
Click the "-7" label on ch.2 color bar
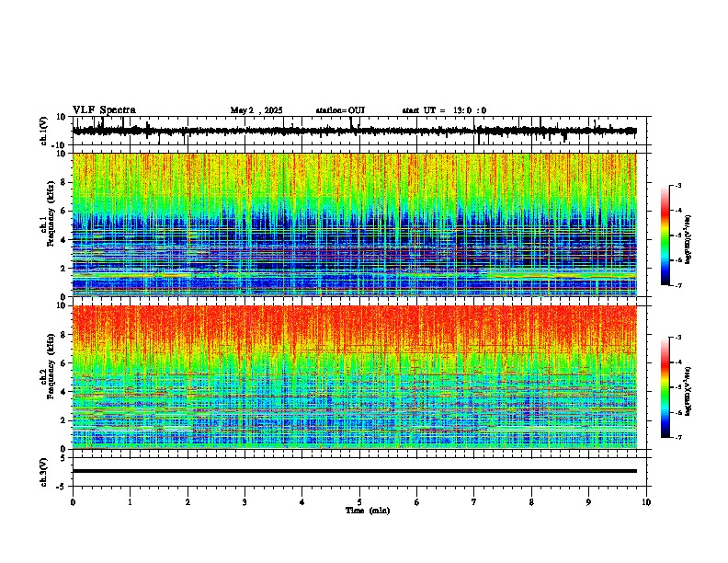click(x=678, y=437)
